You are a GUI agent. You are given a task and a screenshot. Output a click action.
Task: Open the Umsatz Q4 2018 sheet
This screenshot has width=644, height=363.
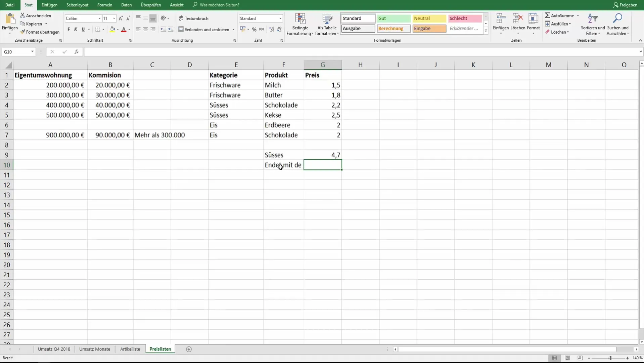(54, 349)
